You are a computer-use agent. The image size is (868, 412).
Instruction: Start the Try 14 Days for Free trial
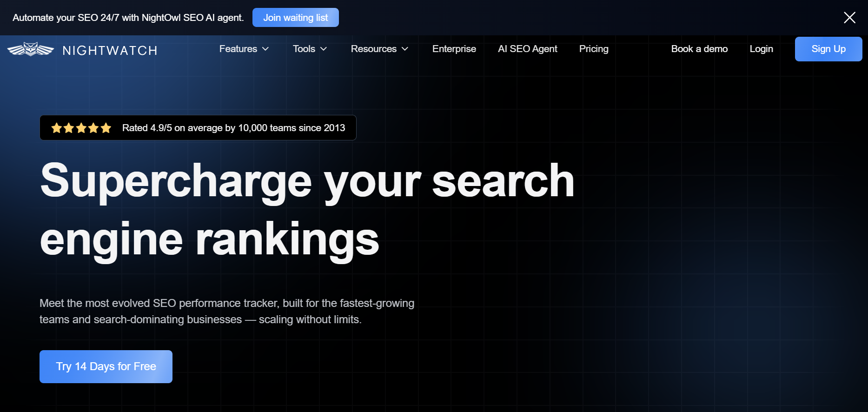(x=106, y=366)
